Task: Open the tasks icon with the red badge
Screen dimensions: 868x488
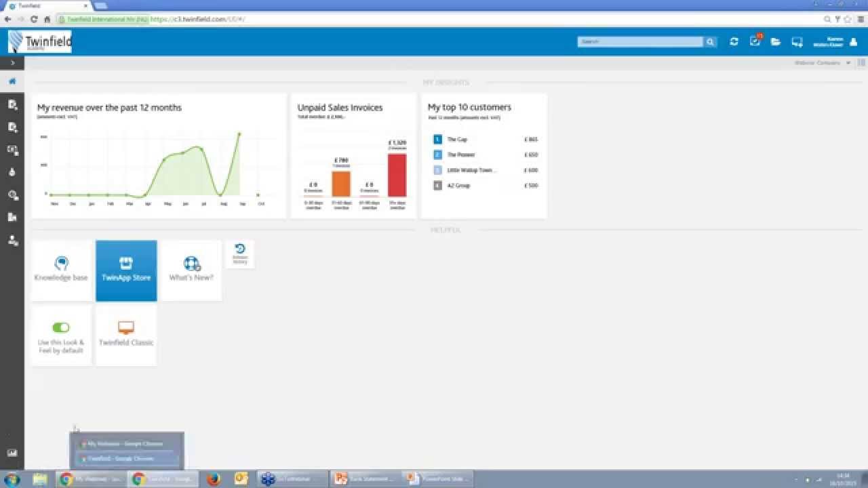Action: pyautogui.click(x=755, y=41)
